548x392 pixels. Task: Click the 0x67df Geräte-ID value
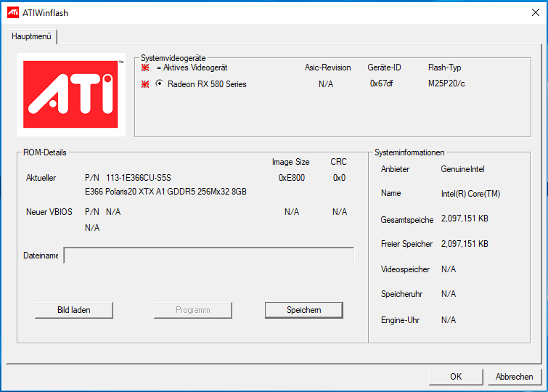382,84
